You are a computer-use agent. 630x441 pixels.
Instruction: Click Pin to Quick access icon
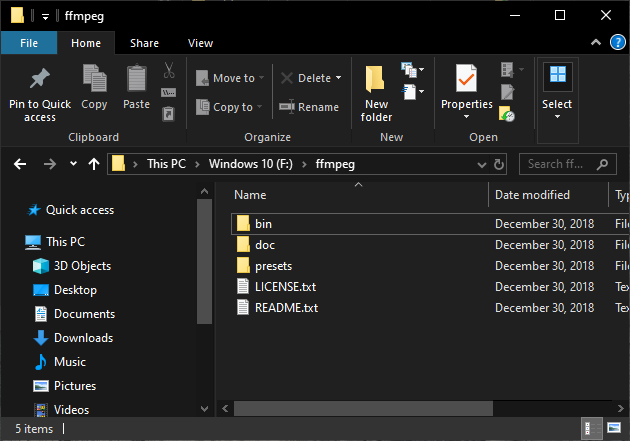coord(40,80)
